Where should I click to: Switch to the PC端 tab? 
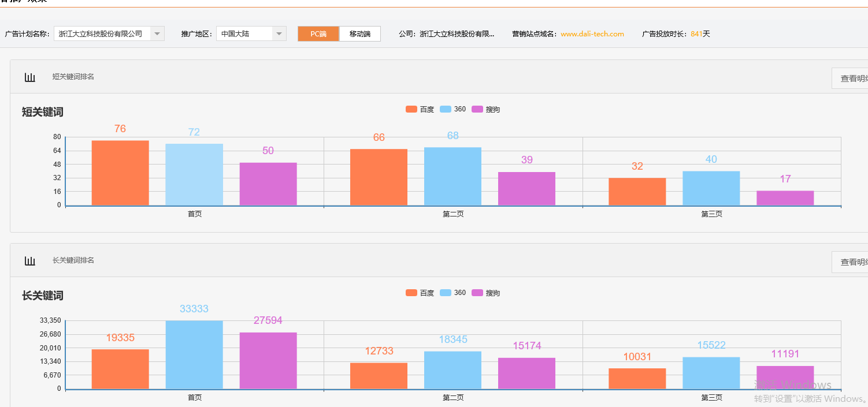pos(318,34)
